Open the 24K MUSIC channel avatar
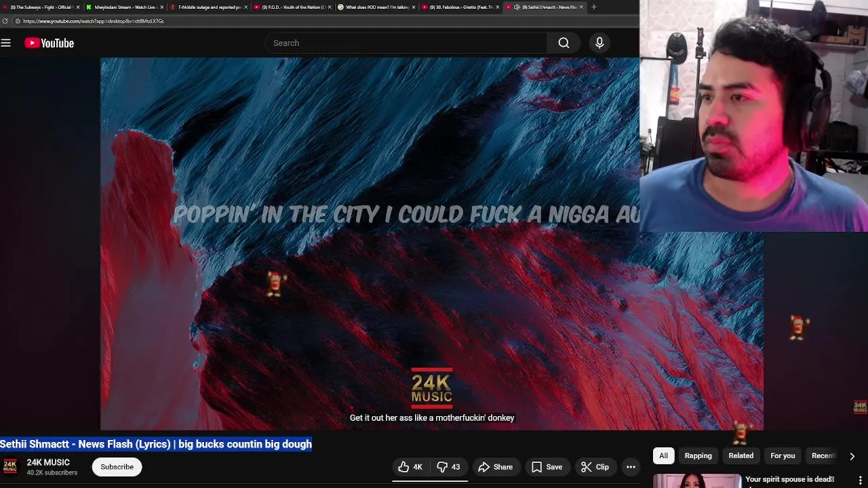This screenshot has width=868, height=488. pos(10,466)
